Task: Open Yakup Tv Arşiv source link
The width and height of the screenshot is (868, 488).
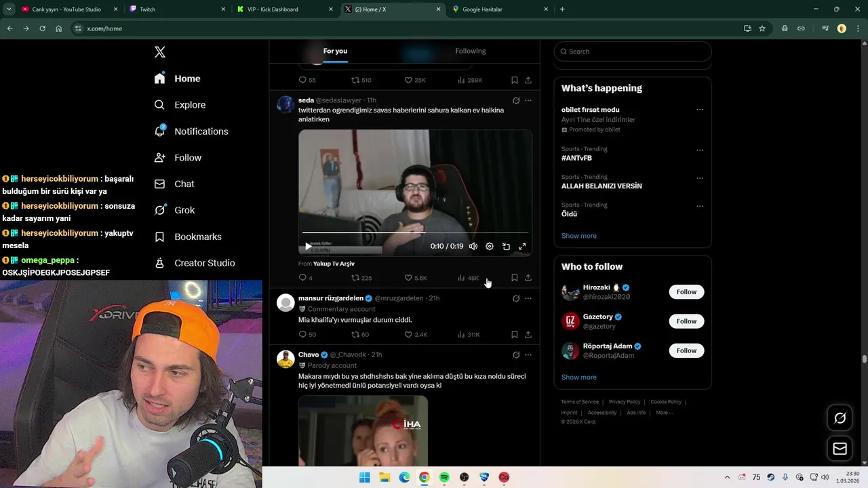Action: click(334, 264)
